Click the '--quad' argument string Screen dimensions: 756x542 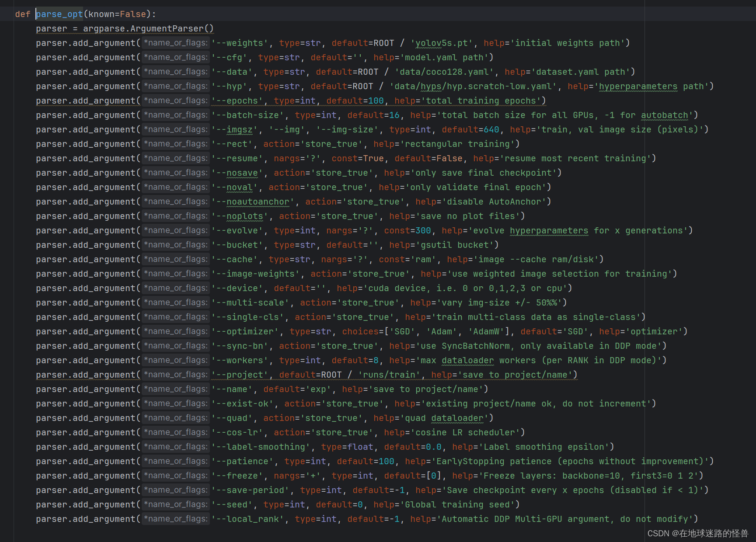(232, 418)
